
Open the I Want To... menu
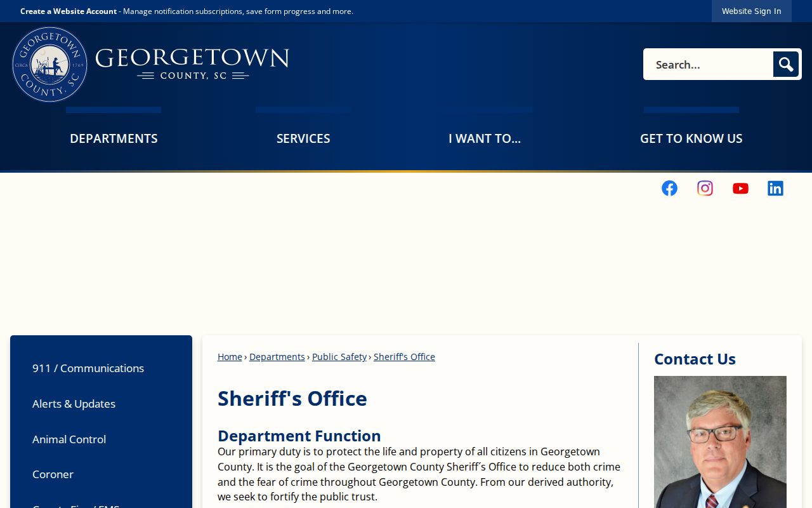pos(485,138)
